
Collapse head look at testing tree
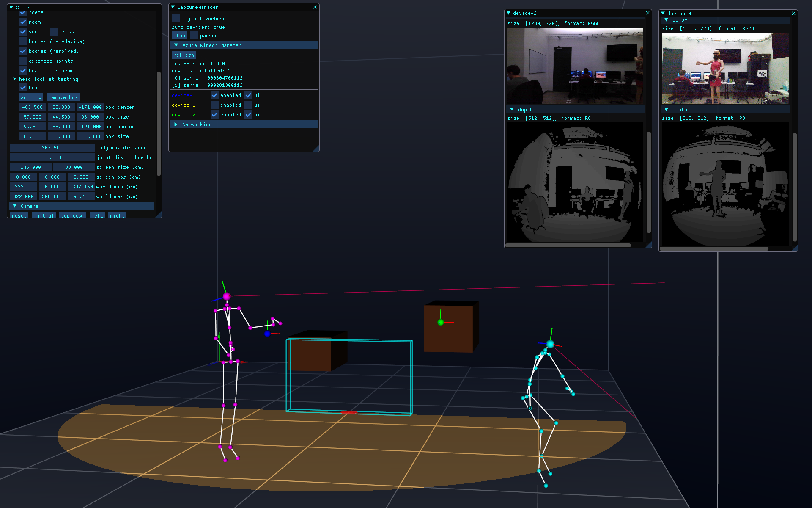click(x=15, y=79)
